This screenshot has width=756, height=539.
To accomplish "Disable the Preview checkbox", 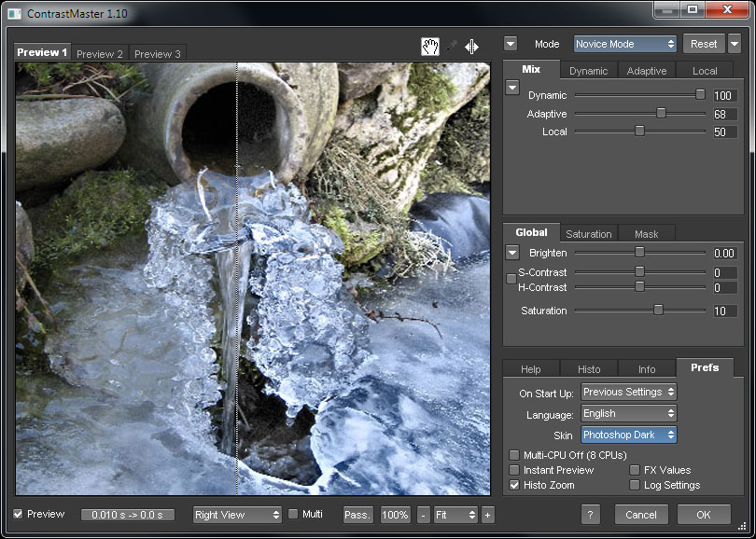I will (x=19, y=514).
